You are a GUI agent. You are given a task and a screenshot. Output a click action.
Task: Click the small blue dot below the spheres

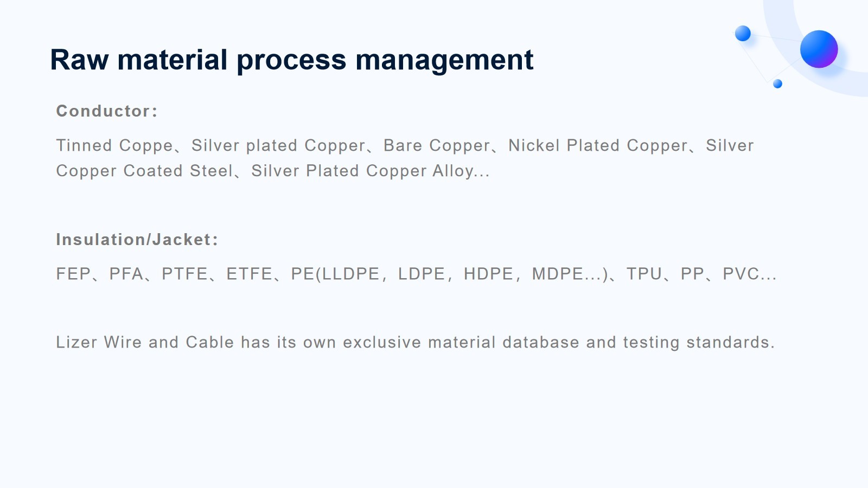tap(777, 84)
